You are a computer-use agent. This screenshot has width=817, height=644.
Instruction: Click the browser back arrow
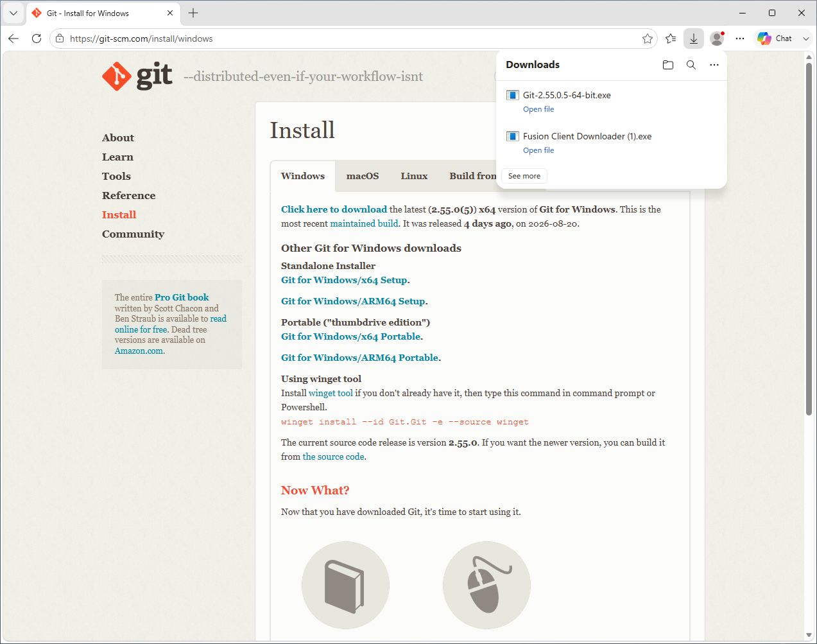[13, 39]
